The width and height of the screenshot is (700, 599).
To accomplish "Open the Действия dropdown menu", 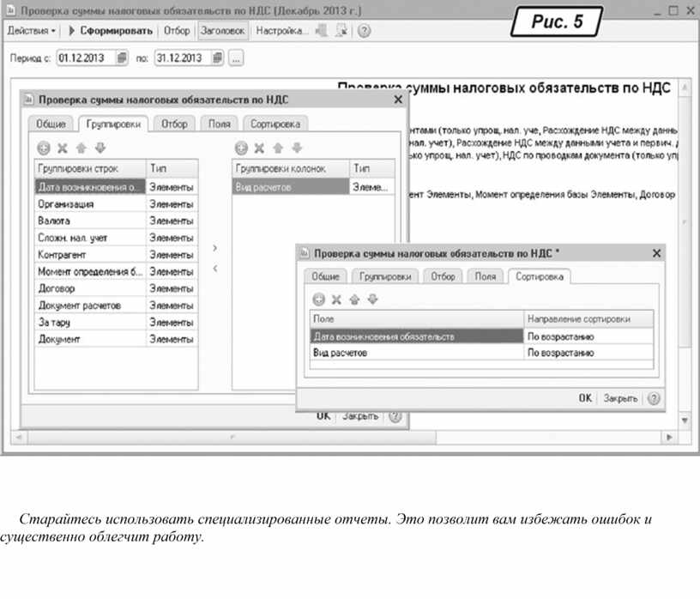I will click(31, 31).
